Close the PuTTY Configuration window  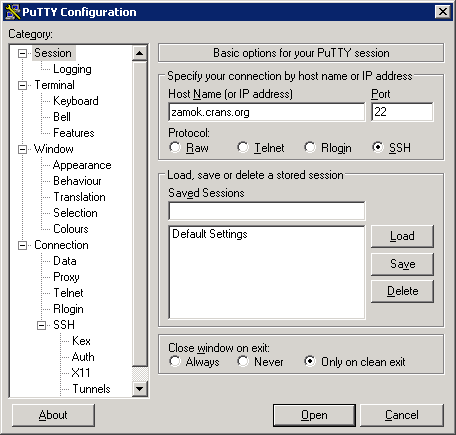click(443, 12)
